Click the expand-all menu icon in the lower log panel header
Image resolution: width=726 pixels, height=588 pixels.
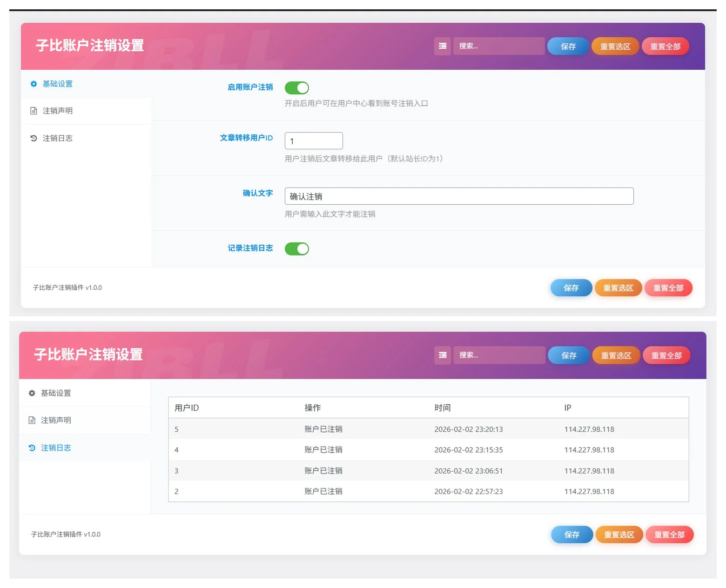[442, 355]
